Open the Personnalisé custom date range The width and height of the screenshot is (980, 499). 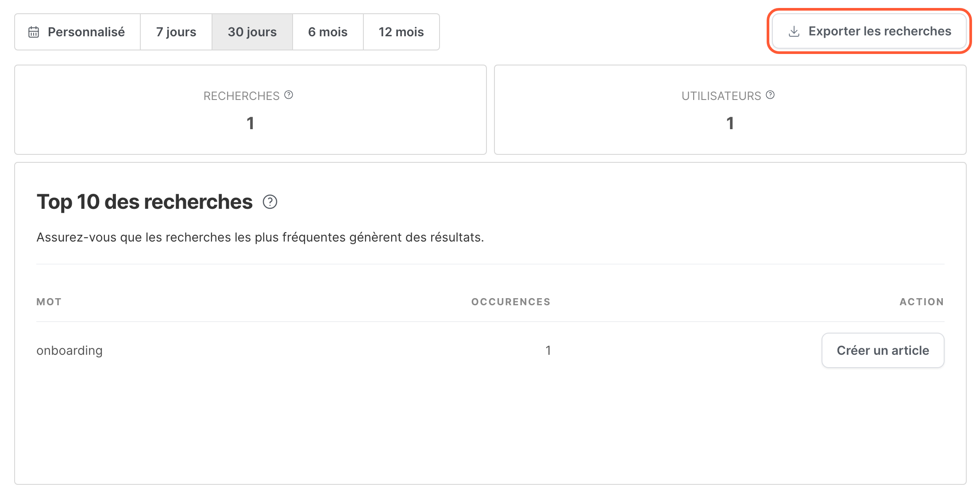(77, 32)
